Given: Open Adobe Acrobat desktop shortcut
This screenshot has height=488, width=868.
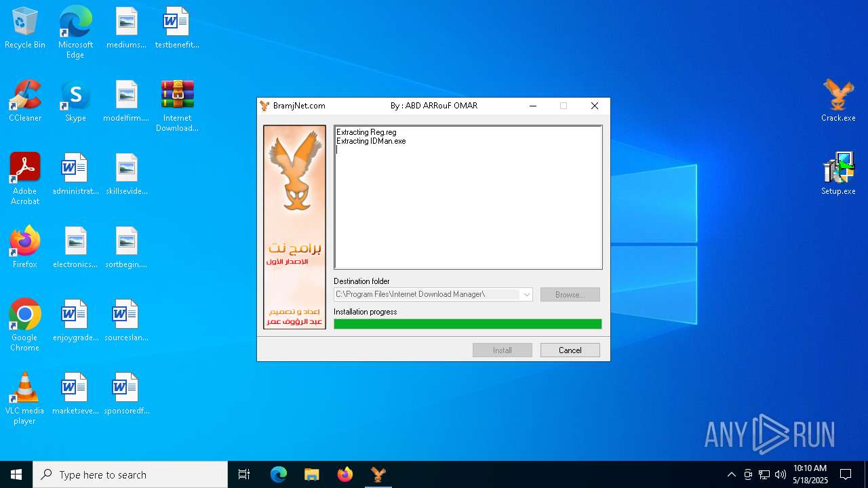Looking at the screenshot, I should click(25, 179).
